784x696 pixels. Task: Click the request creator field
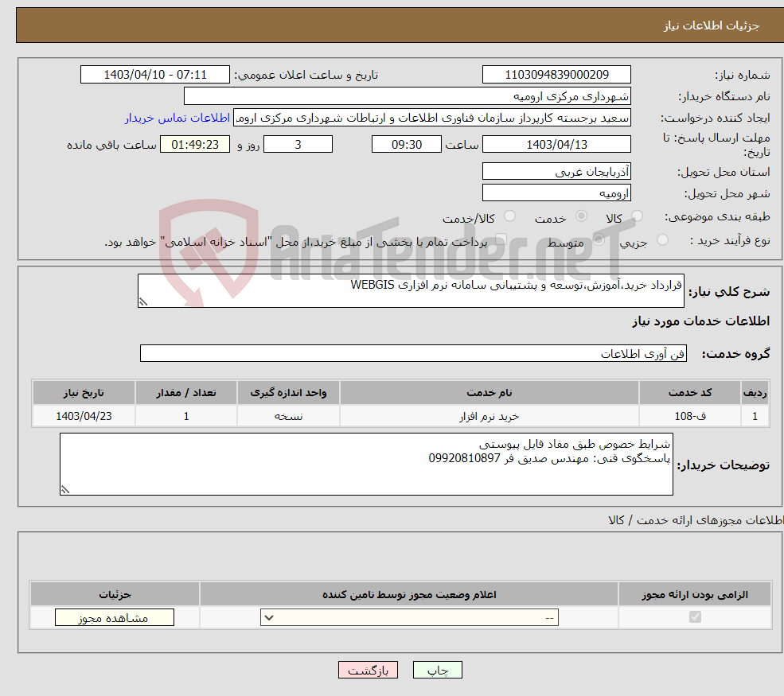click(x=432, y=118)
